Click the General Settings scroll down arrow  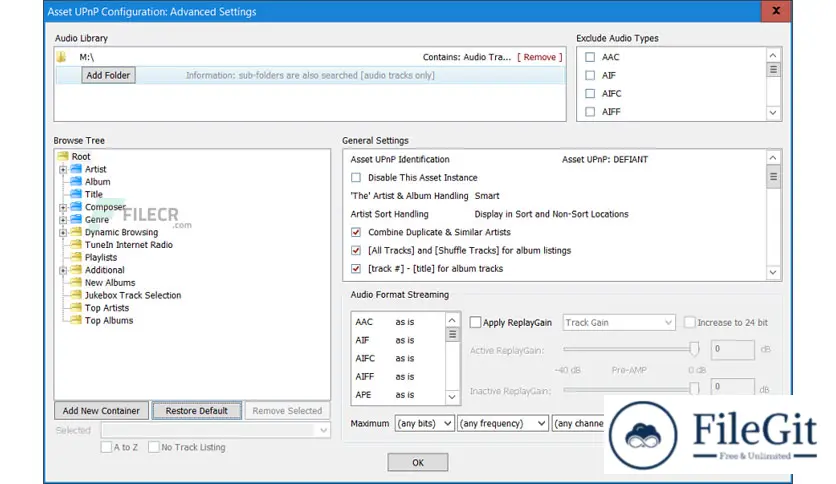773,272
